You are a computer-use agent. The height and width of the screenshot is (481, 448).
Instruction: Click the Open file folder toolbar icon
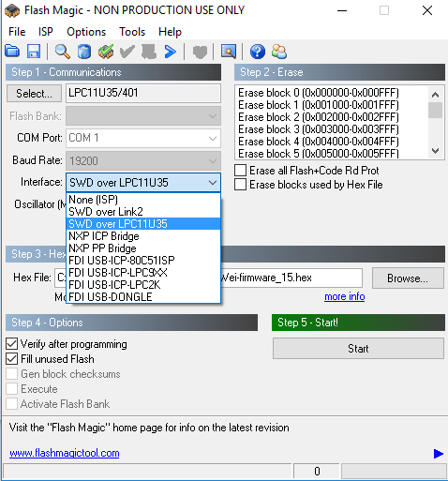click(12, 52)
